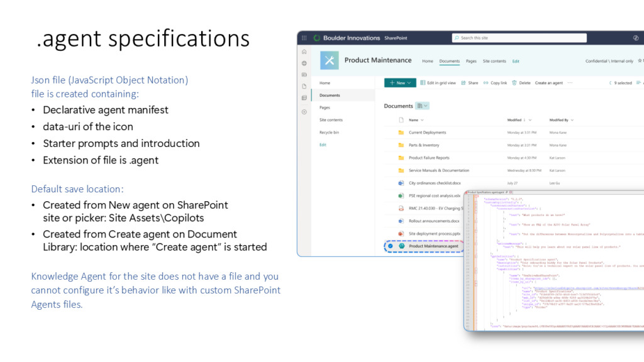Open the Site deployment process.pptx file name
This screenshot has width=644, height=362.
(435, 234)
